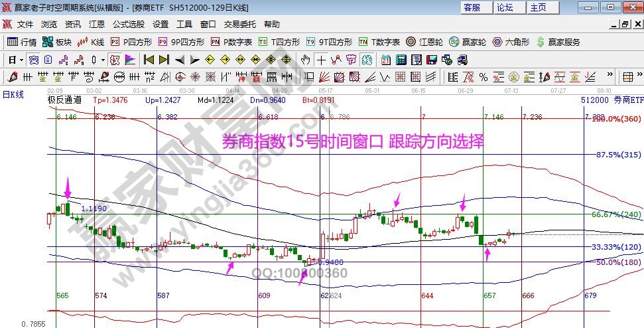This screenshot has height=328, width=644.
Task: Click the yellow diamond right-arrow icon
Action: click(225, 60)
